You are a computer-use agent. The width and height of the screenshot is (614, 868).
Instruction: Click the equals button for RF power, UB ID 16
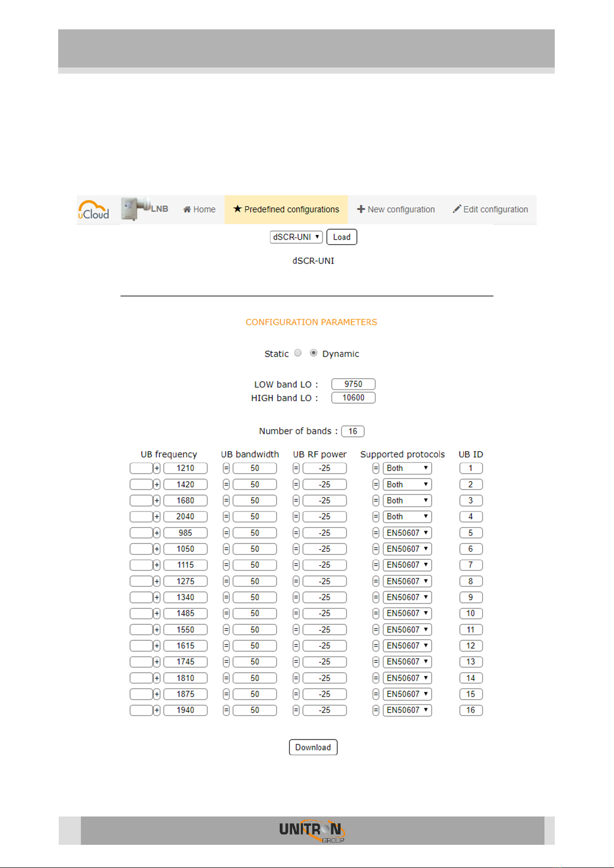coord(296,710)
